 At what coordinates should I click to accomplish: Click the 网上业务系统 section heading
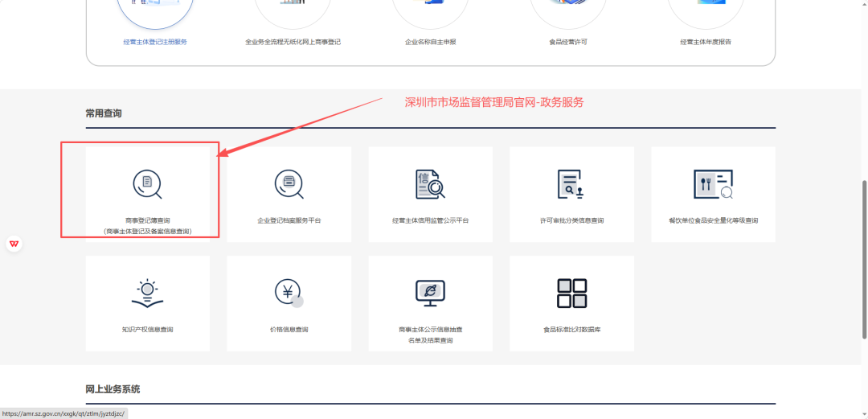point(113,389)
